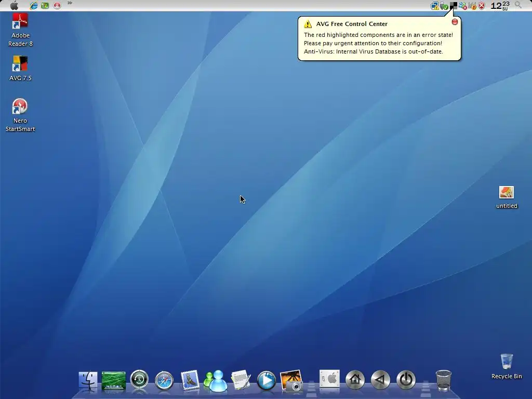Click the AVG Free Control Center balloon text

(378, 43)
